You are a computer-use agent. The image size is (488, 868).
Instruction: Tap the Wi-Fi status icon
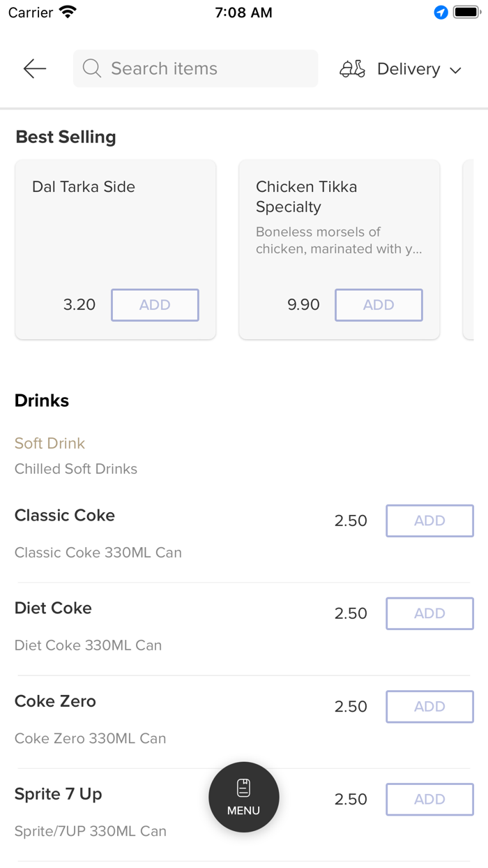(68, 13)
